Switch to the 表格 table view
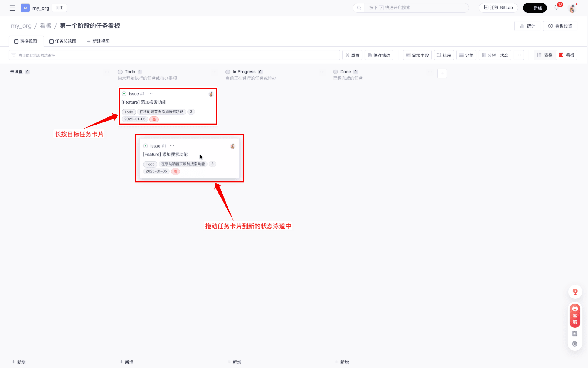The width and height of the screenshot is (588, 368). point(545,55)
